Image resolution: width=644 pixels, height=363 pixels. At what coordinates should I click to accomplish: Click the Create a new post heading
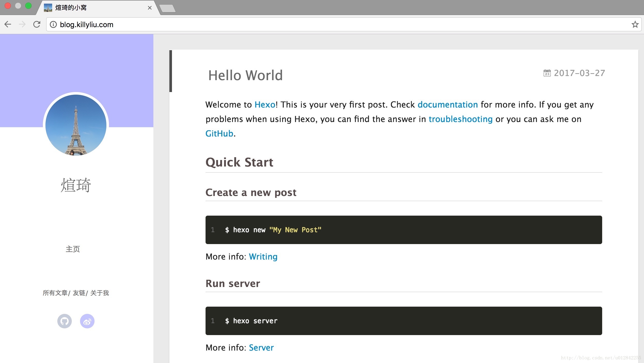click(251, 192)
